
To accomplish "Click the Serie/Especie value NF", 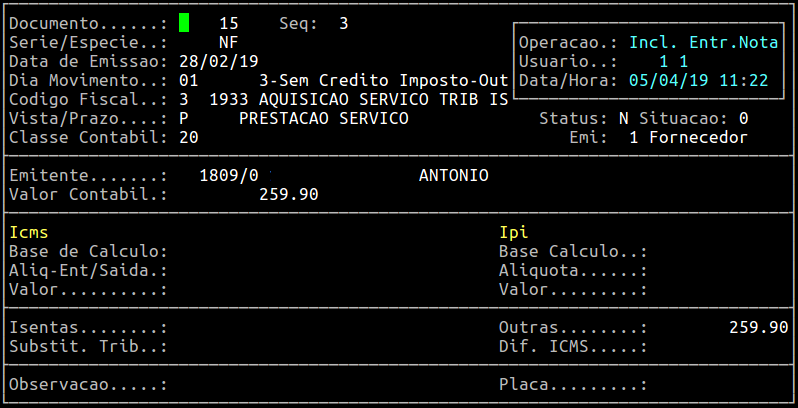I will pyautogui.click(x=228, y=42).
